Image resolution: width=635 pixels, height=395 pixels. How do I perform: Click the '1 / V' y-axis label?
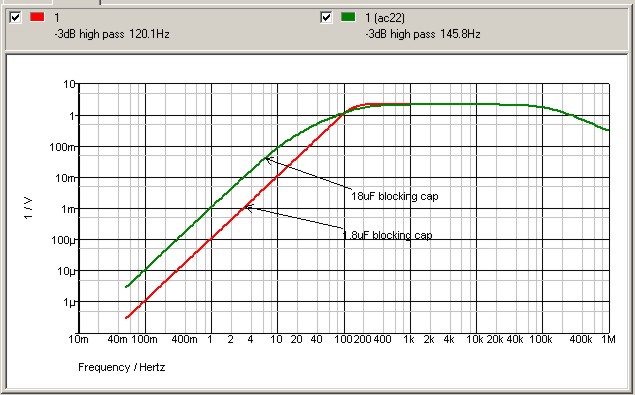pyautogui.click(x=28, y=208)
